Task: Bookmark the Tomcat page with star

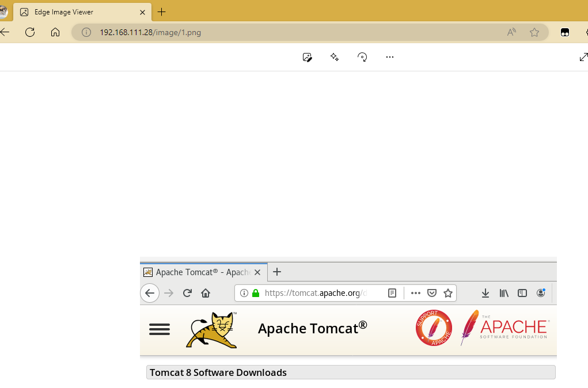Action: coord(447,293)
